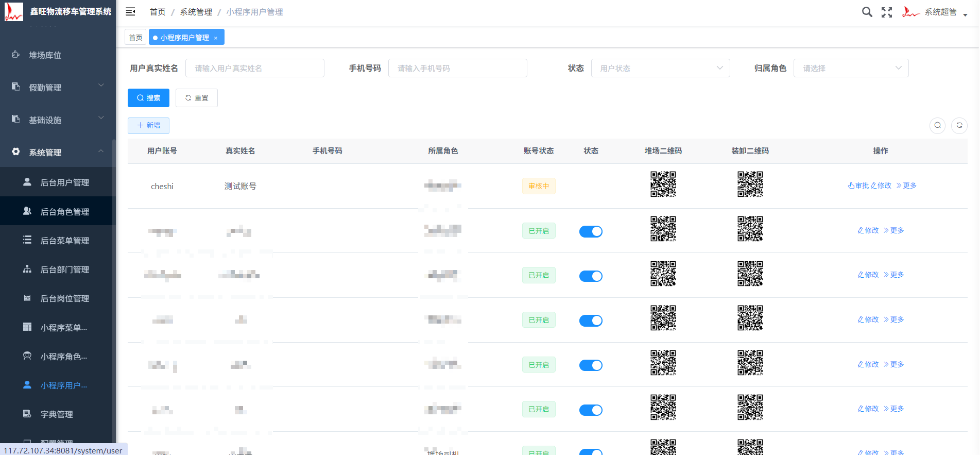Click the 测试账号 name cell
Viewport: 980px width, 455px height.
[240, 186]
